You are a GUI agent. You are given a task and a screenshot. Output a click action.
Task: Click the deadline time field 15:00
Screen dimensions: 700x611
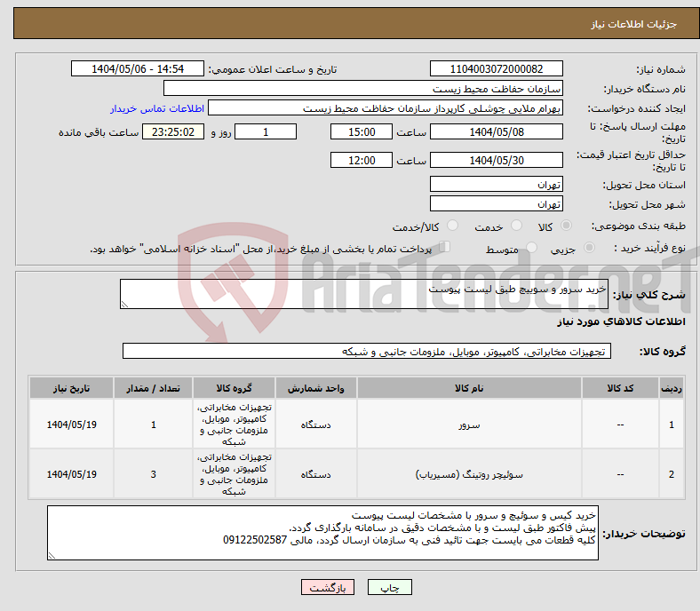pos(362,131)
